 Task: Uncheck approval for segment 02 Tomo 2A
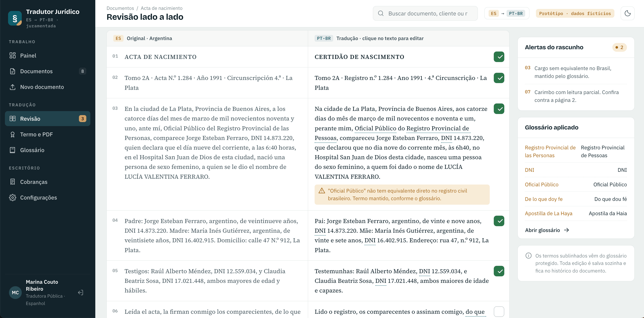(x=499, y=78)
